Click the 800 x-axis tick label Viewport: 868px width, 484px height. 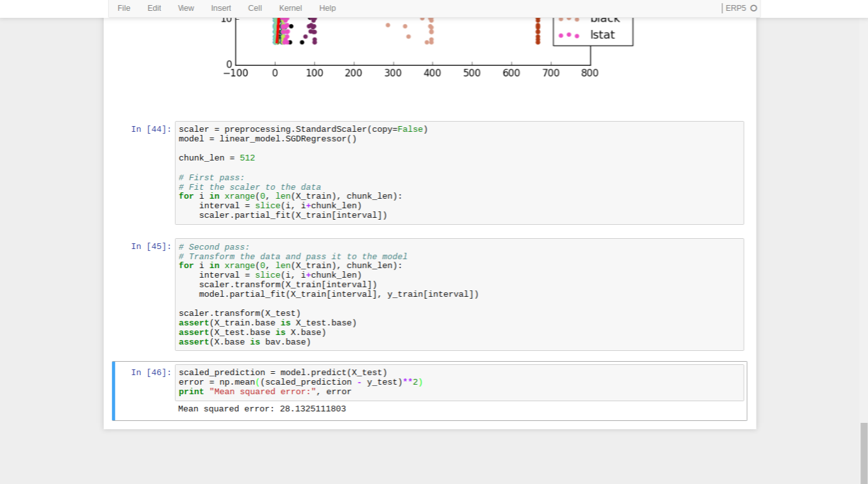click(x=590, y=73)
